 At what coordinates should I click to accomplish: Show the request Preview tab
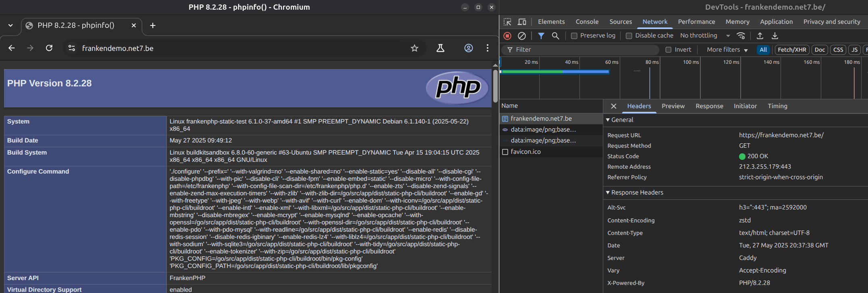tap(673, 106)
